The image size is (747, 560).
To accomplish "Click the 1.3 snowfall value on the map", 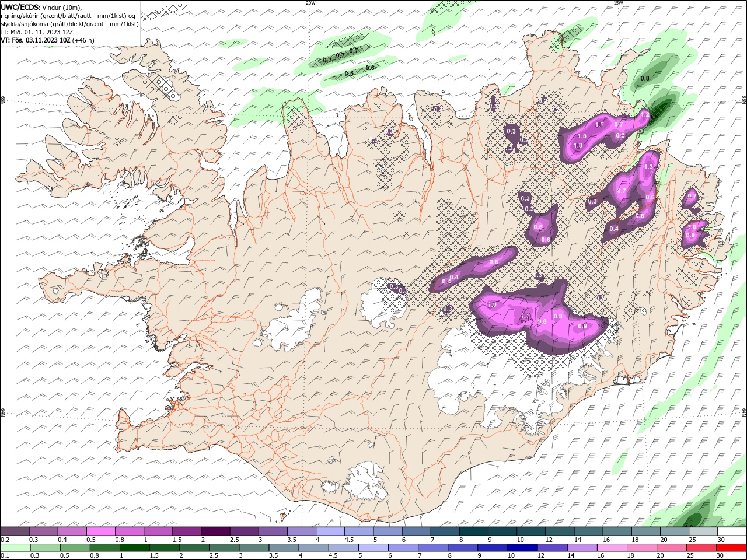I will click(x=648, y=167).
